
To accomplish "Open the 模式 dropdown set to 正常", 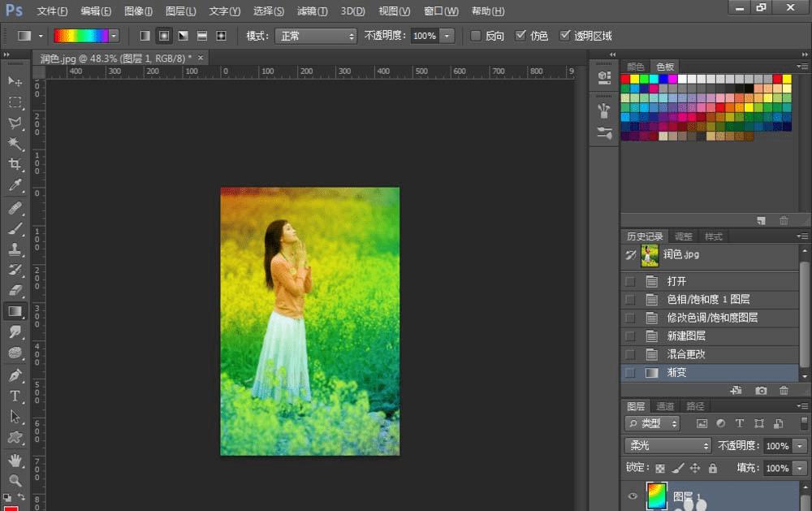I will [x=316, y=36].
